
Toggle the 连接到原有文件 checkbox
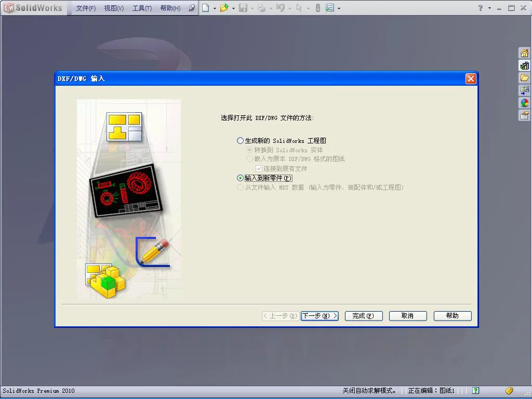(259, 169)
